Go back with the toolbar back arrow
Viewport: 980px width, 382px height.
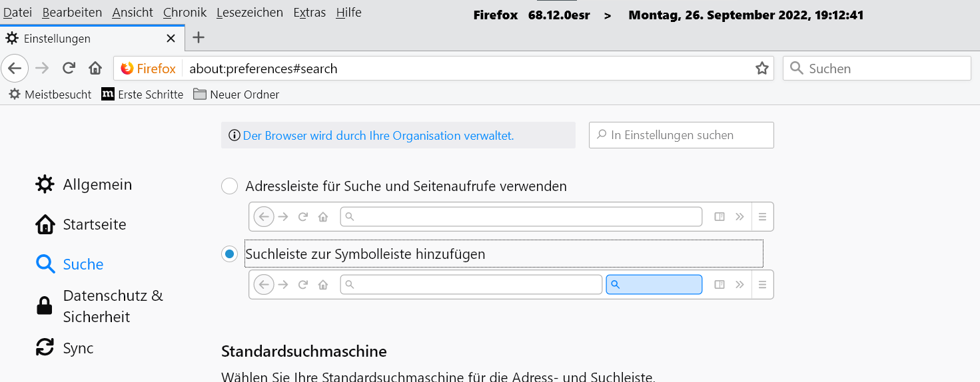[x=15, y=68]
